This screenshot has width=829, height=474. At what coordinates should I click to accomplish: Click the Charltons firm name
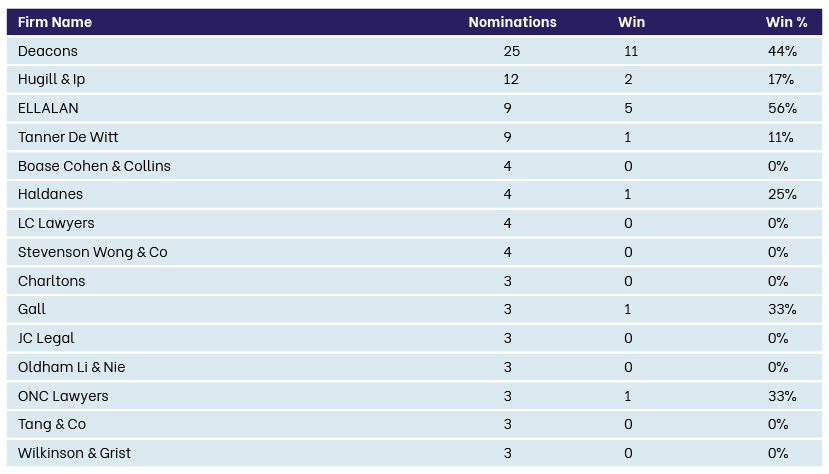pos(51,281)
